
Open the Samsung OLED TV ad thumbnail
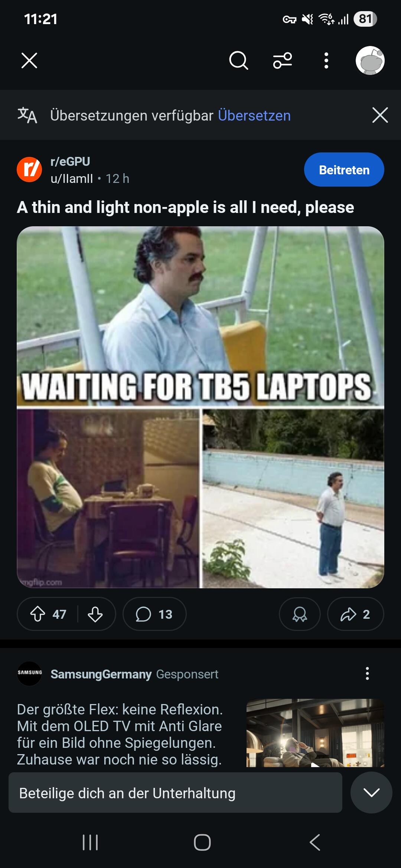pos(315,733)
